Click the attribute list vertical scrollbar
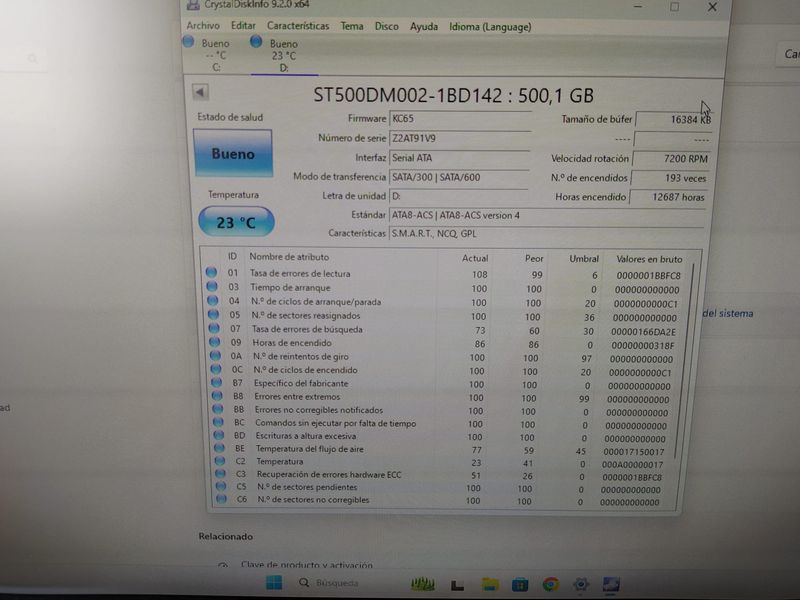This screenshot has width=800, height=600. [x=685, y=362]
